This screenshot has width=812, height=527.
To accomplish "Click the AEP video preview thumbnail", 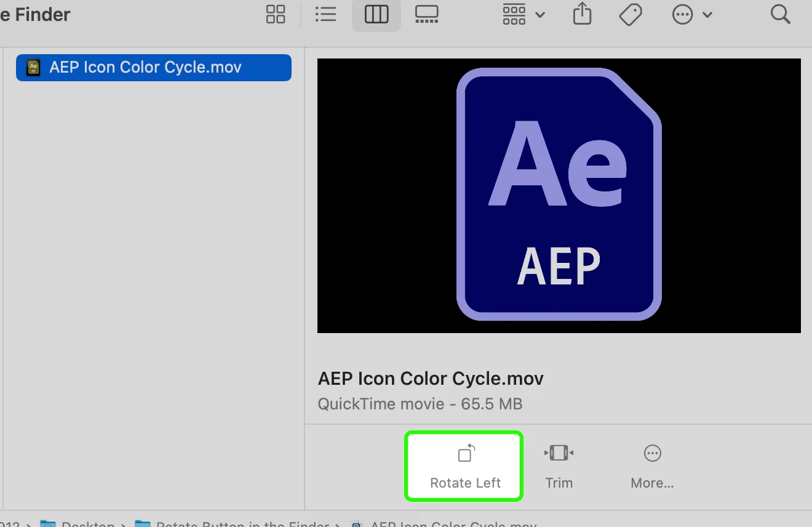I will (559, 196).
